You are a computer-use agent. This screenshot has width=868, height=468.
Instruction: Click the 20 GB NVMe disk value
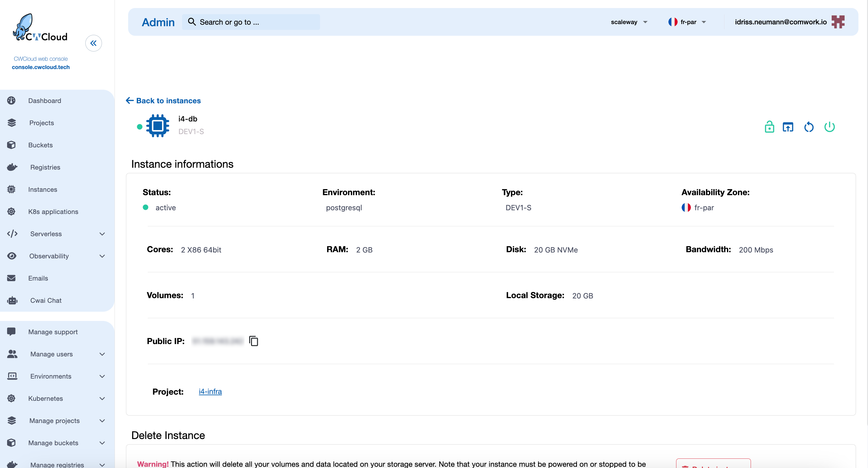click(x=556, y=250)
